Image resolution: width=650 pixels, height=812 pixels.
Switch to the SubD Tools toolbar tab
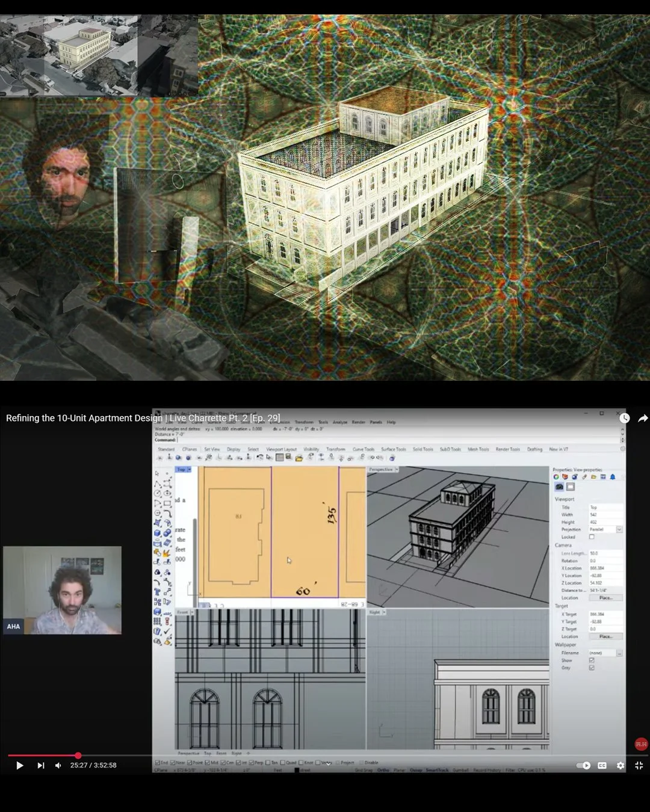tap(450, 449)
